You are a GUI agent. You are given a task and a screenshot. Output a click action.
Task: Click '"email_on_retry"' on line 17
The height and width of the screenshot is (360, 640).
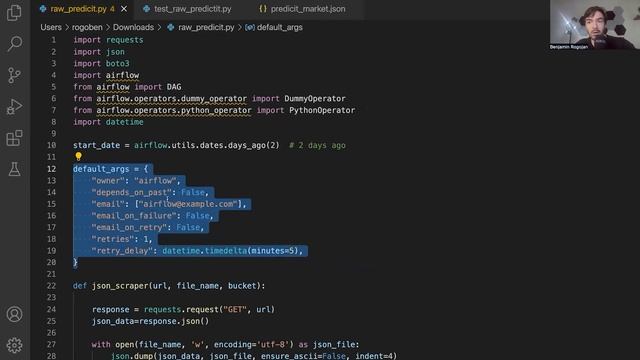[129, 227]
